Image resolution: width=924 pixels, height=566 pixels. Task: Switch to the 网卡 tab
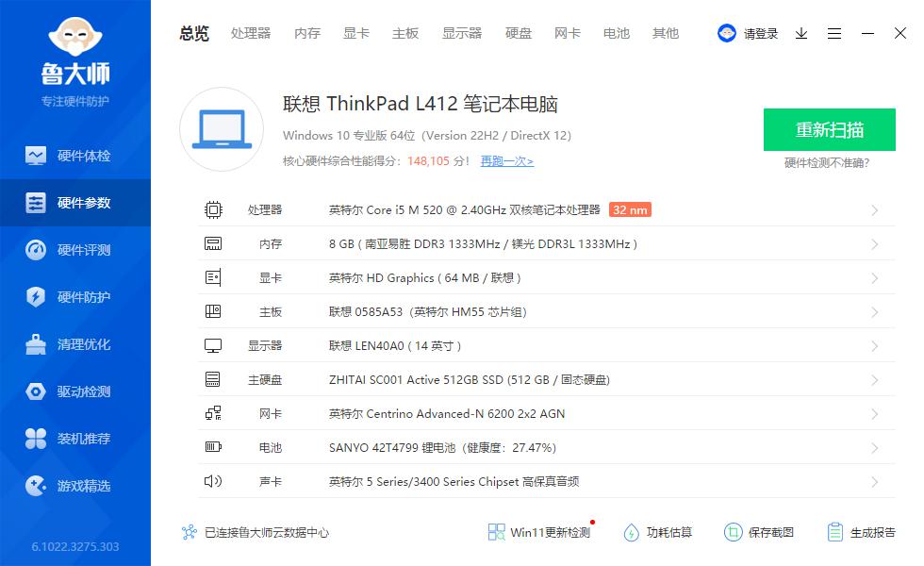click(567, 33)
